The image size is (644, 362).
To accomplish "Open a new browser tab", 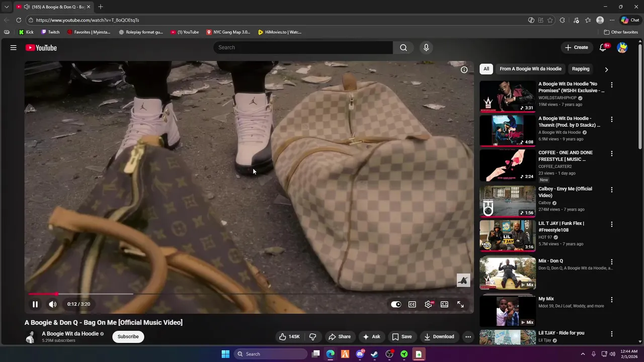I will [x=101, y=7].
